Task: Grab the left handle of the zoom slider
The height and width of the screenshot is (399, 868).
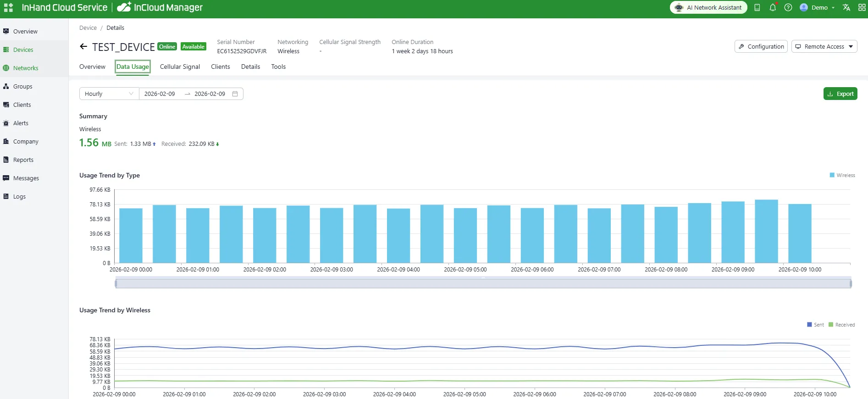Action: [116, 283]
